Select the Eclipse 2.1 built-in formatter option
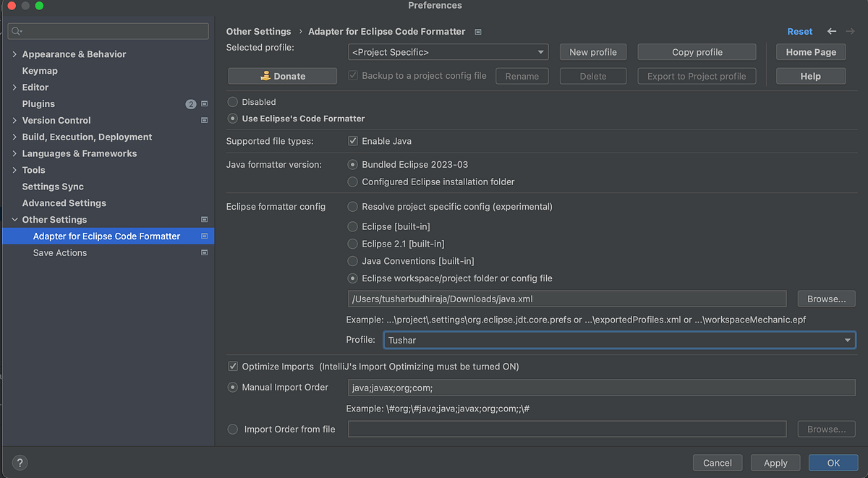The image size is (868, 478). [352, 244]
